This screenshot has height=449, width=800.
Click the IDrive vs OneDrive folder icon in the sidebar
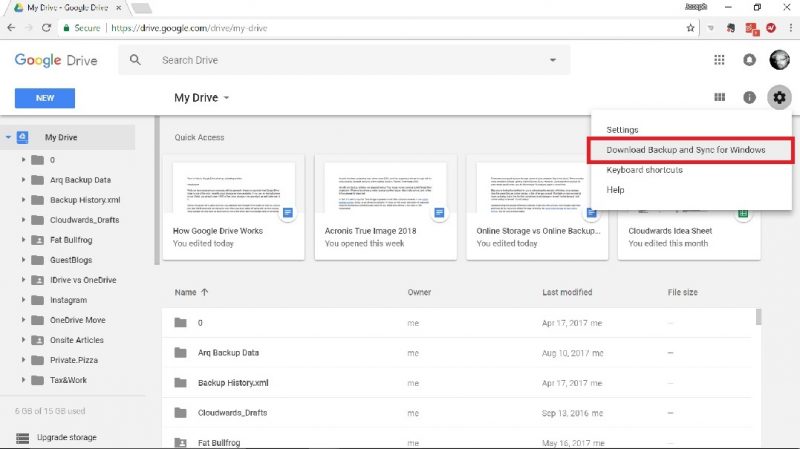37,280
